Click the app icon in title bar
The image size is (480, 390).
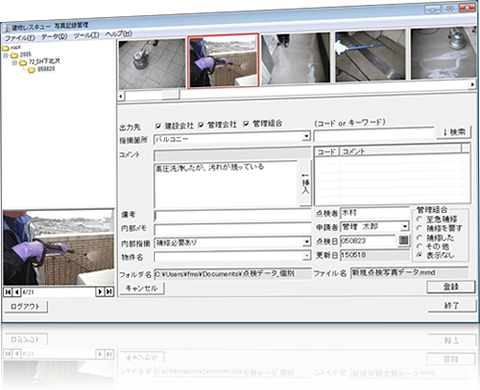tap(7, 29)
